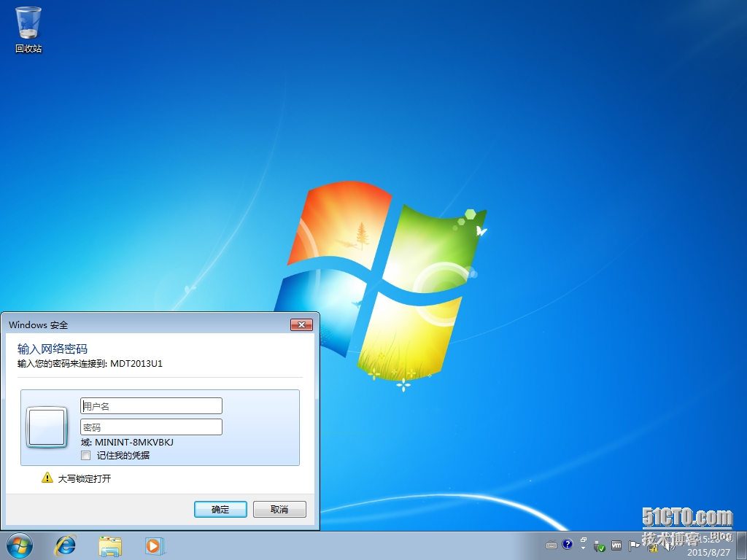The image size is (747, 560).
Task: Tick the 记住我的凭据 checkbox
Action: (86, 455)
